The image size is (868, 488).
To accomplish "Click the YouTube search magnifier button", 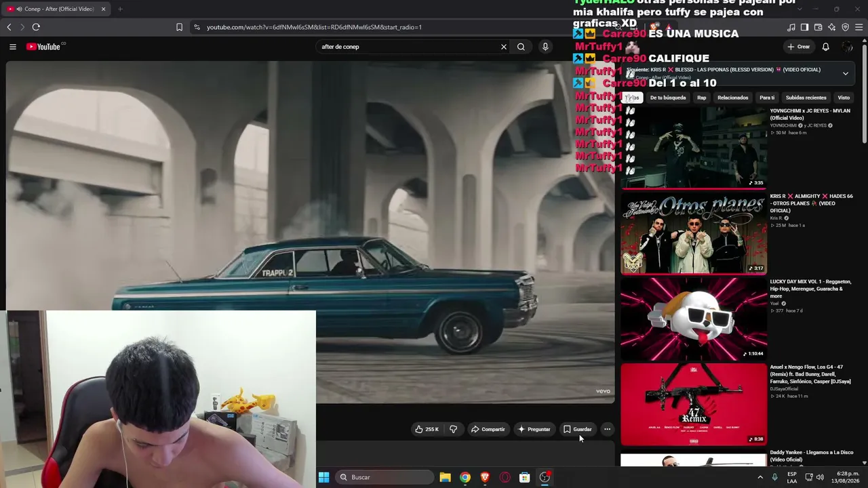I will pyautogui.click(x=521, y=47).
